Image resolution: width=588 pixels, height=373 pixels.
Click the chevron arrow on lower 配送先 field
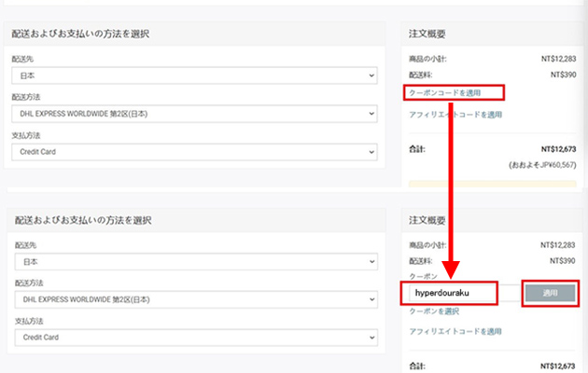371,262
